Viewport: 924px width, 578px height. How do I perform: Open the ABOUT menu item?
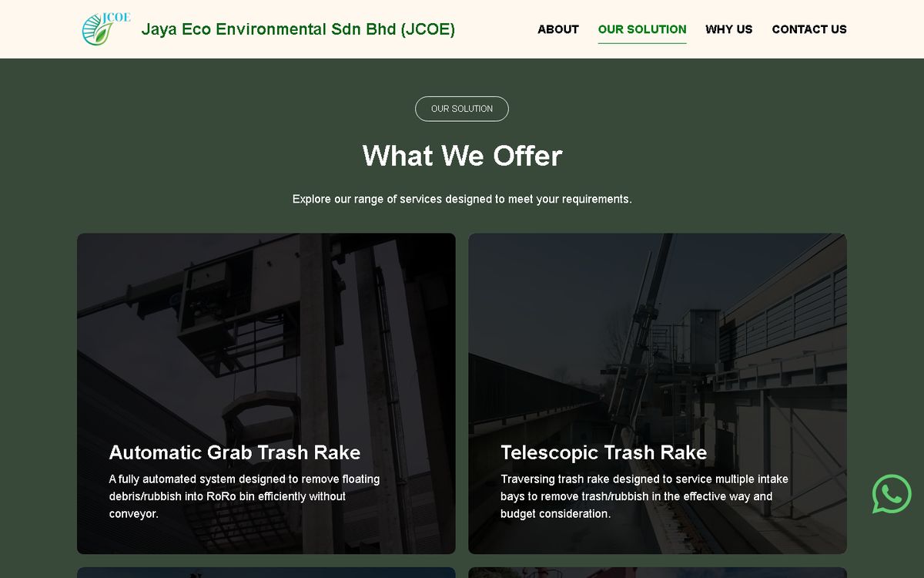[x=558, y=29]
